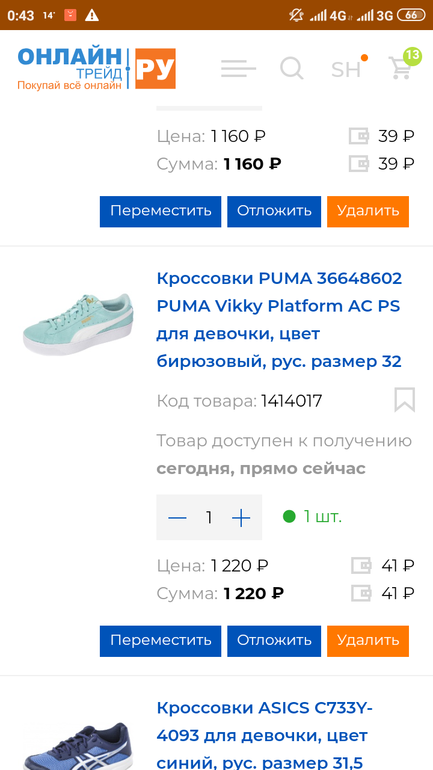Click Переместить for PUMA sneakers
Screen dimensions: 433x770
click(161, 641)
